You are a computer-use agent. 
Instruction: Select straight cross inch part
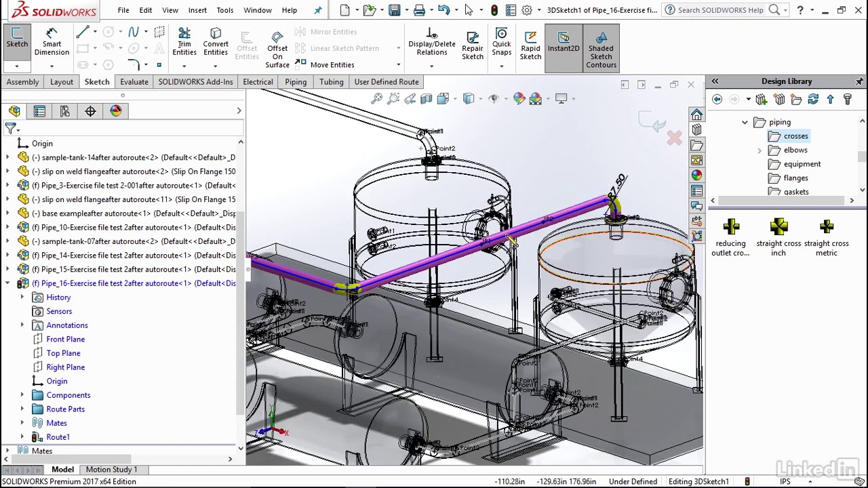coord(778,237)
